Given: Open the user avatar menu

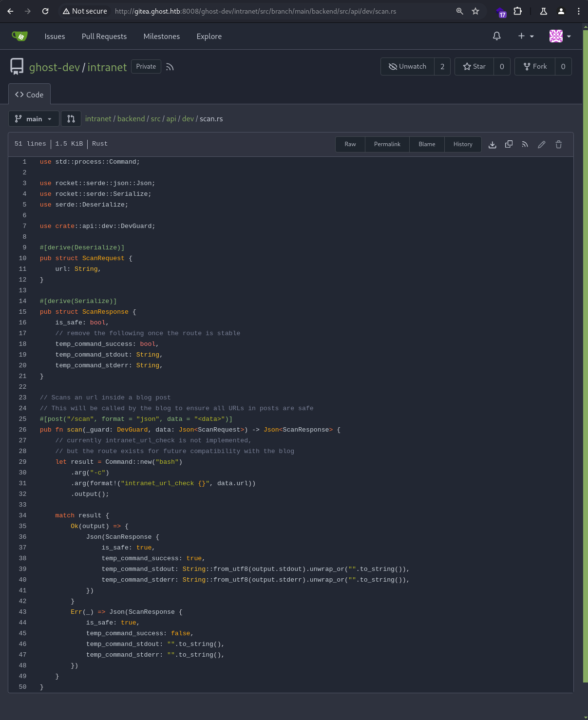Looking at the screenshot, I should (x=560, y=36).
